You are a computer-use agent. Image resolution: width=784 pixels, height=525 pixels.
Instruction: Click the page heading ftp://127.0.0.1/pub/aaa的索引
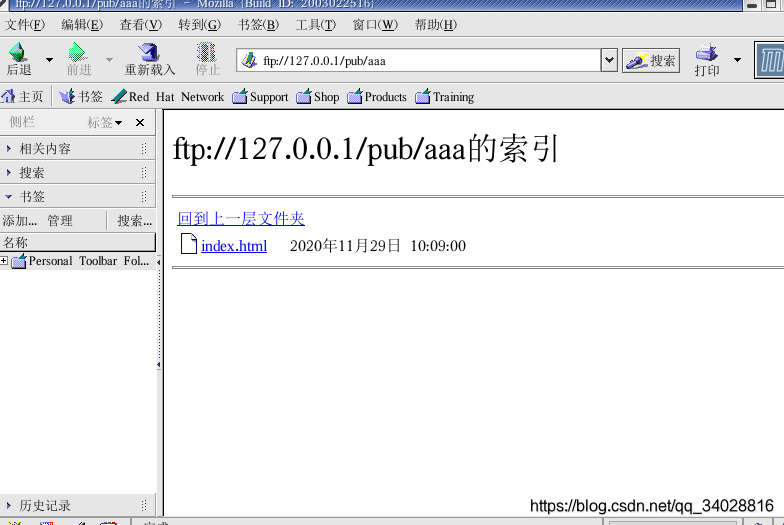(366, 149)
